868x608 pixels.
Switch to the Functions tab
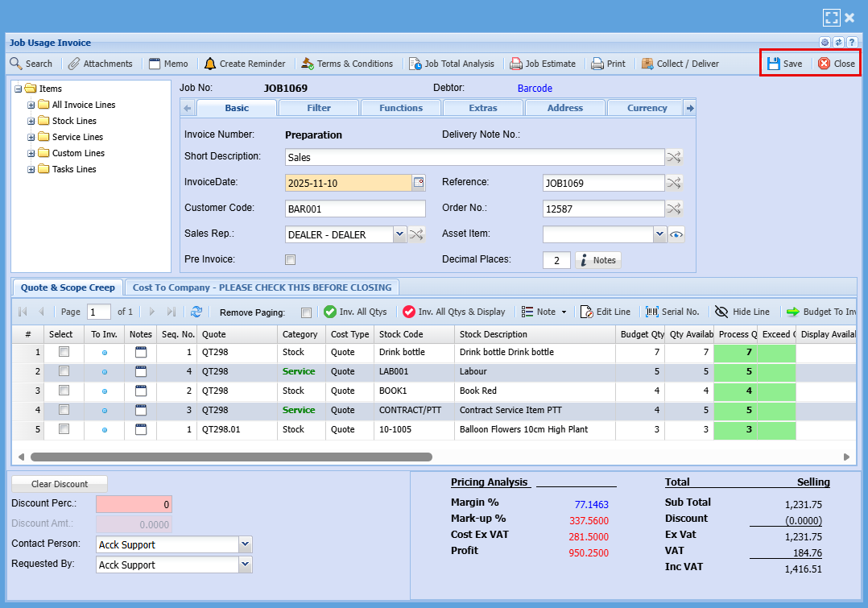[x=400, y=108]
